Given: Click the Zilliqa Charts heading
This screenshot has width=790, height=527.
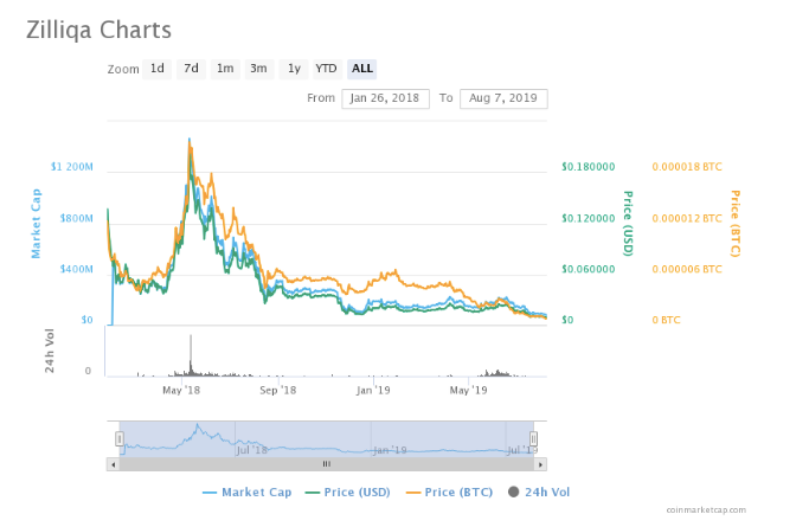Looking at the screenshot, I should [x=99, y=30].
